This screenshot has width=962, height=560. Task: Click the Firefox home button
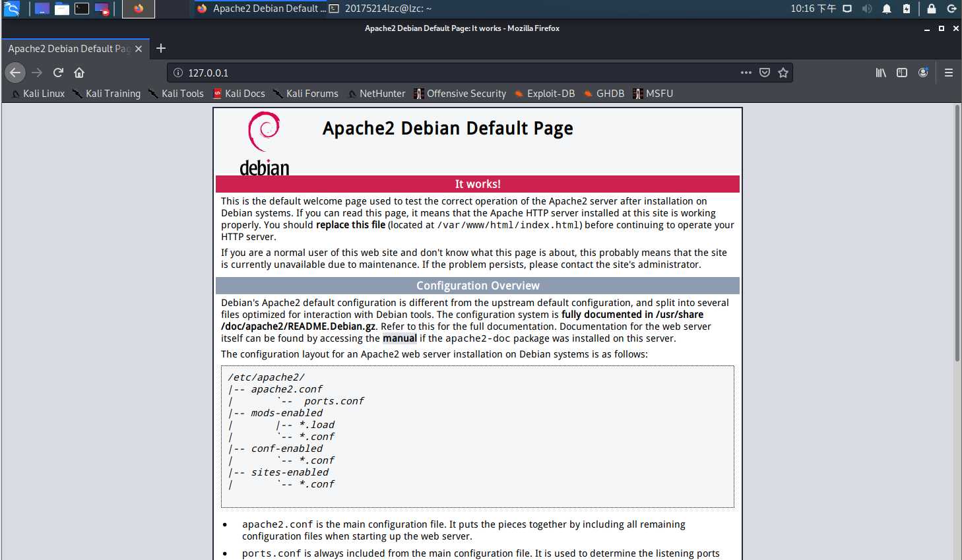[x=79, y=73]
